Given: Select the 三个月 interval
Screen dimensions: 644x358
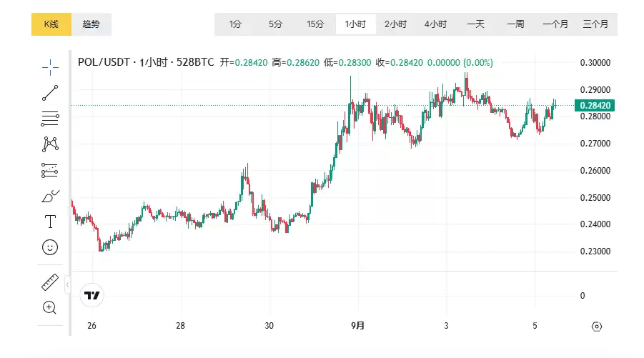Looking at the screenshot, I should pyautogui.click(x=595, y=24).
